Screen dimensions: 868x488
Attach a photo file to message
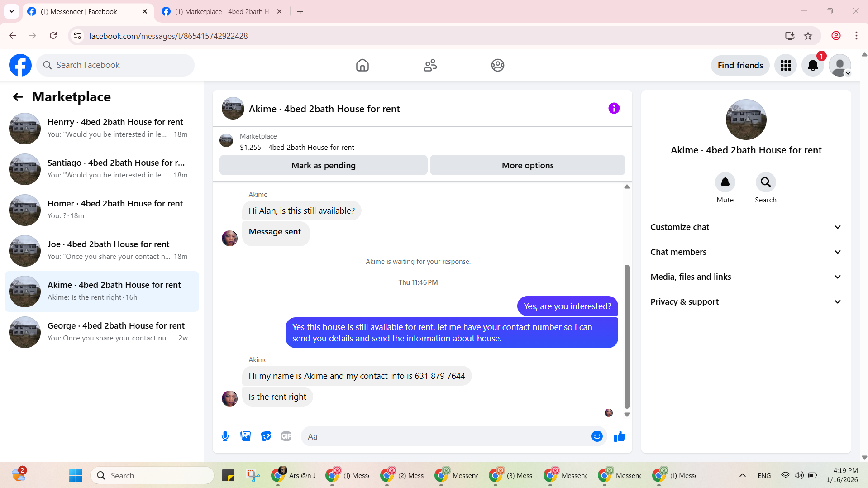(x=245, y=436)
